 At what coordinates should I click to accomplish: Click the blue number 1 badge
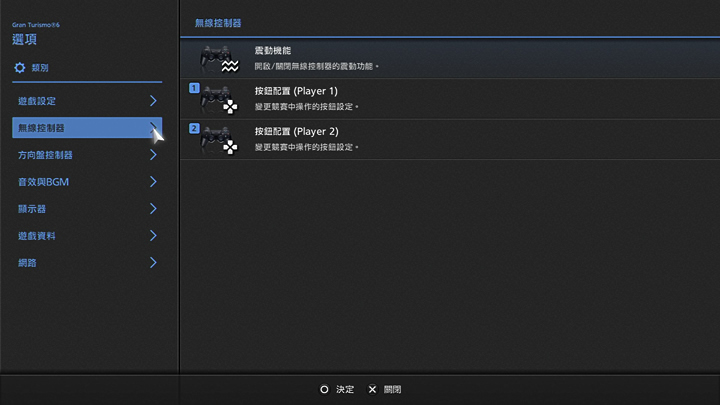pos(194,89)
